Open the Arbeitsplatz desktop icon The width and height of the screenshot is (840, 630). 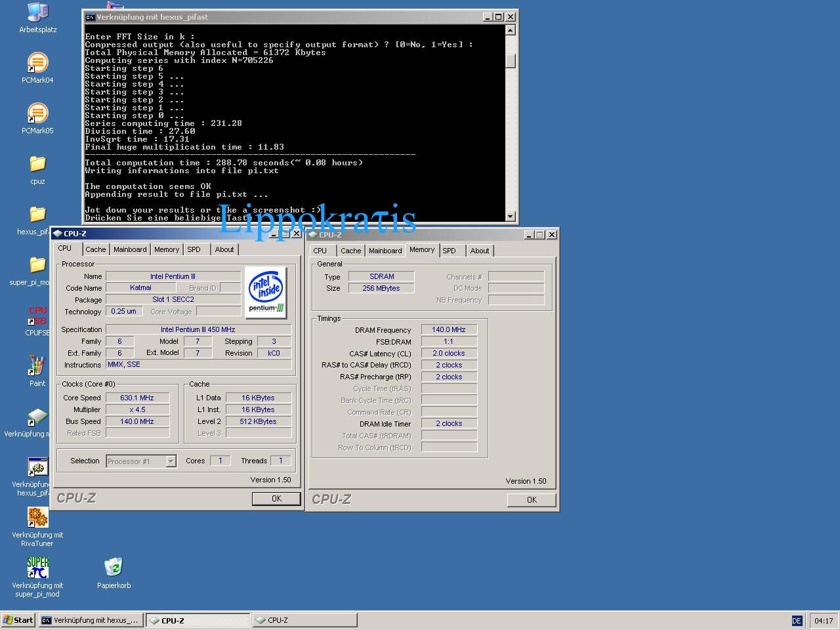pos(38,12)
